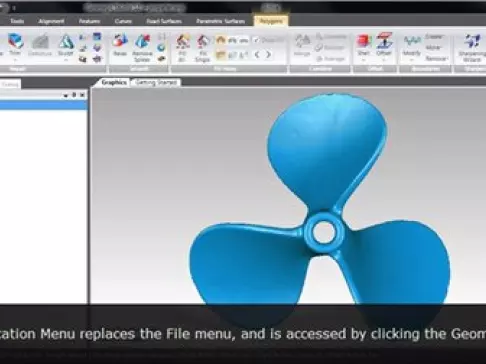
Task: Click the next hole arrow button
Action: click(x=268, y=54)
